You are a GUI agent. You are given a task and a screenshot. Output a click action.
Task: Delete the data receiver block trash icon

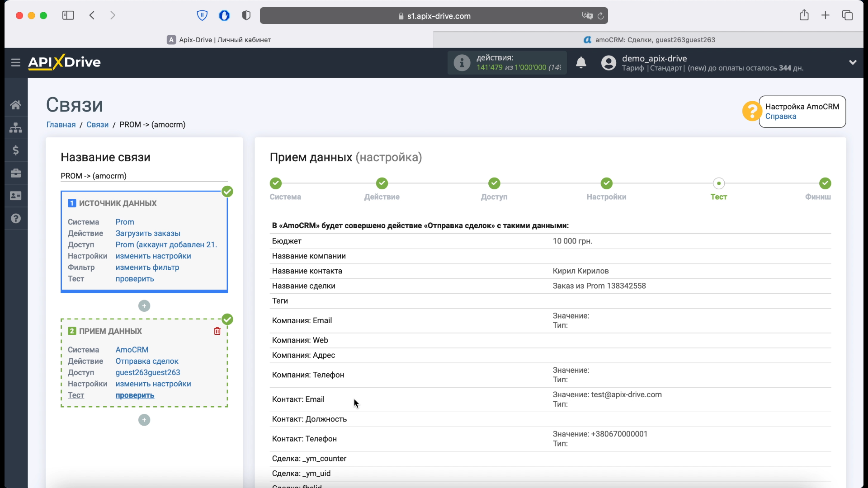click(217, 331)
